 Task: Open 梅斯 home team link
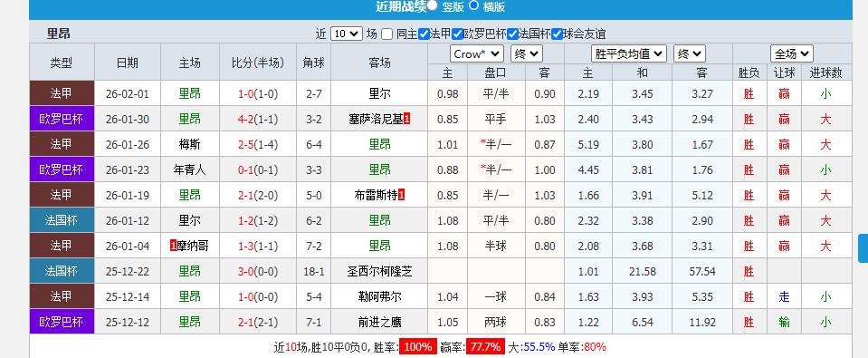point(190,145)
